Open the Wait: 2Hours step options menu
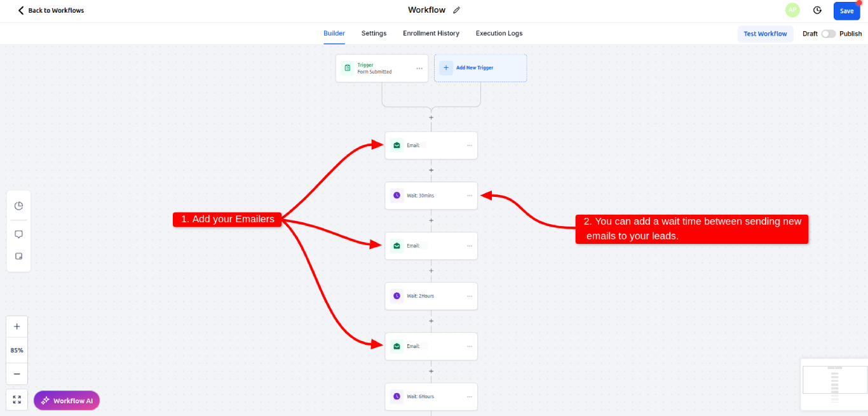 click(470, 296)
